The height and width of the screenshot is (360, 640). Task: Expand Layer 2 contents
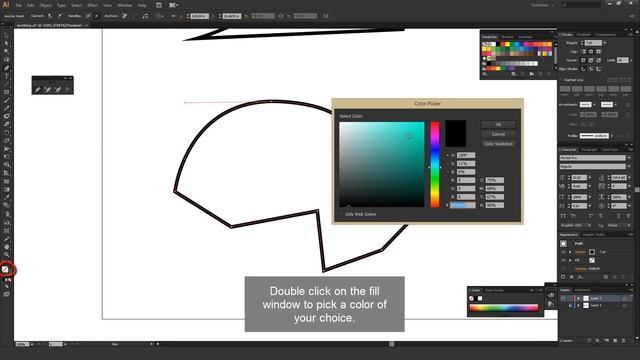pyautogui.click(x=578, y=298)
